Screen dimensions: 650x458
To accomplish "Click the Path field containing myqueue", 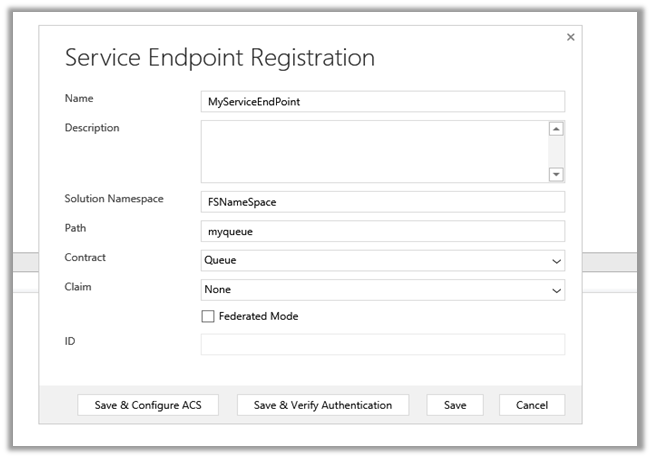I will click(383, 231).
